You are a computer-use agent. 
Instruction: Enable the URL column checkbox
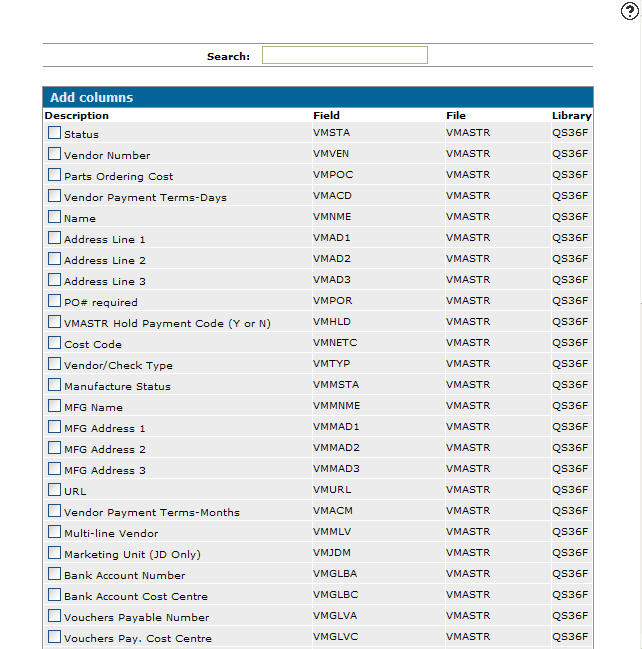pyautogui.click(x=54, y=490)
